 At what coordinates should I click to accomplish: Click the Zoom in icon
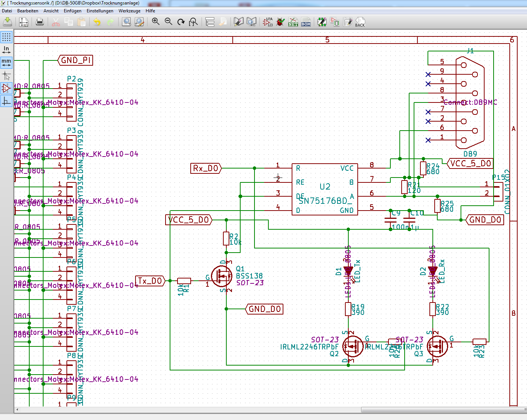point(155,22)
